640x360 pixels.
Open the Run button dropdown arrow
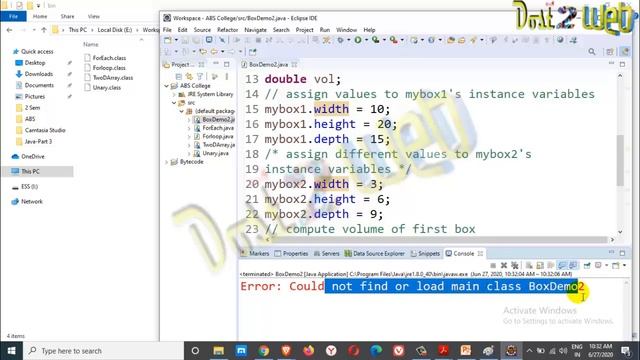pos(366,40)
